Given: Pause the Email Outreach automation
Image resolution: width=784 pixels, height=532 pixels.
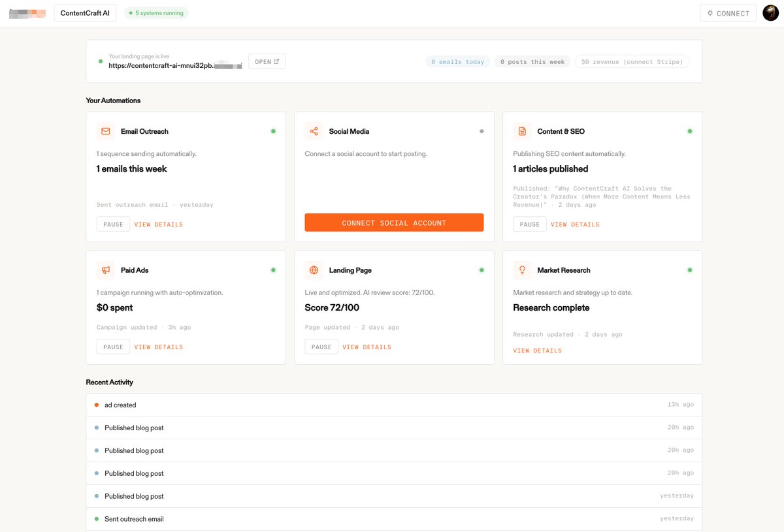Looking at the screenshot, I should coord(113,224).
